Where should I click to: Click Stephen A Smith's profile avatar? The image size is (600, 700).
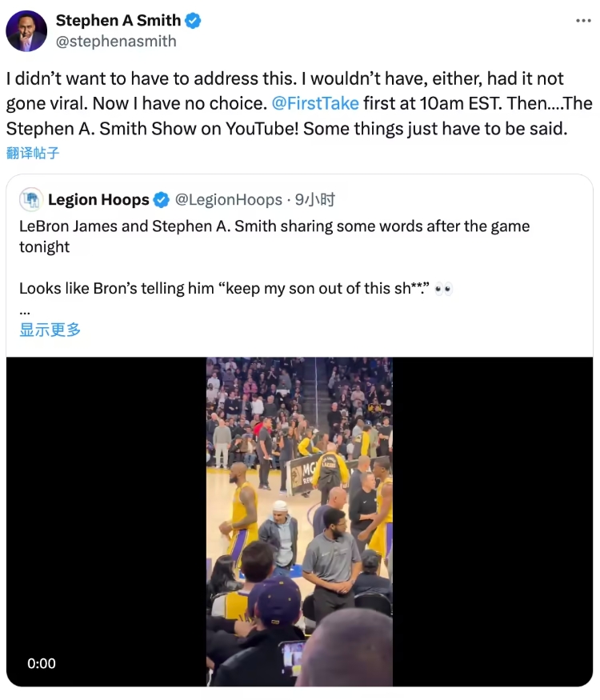(x=26, y=31)
